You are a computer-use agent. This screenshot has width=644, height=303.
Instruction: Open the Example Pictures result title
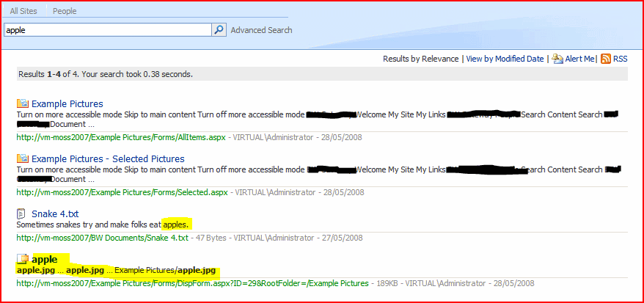click(67, 103)
